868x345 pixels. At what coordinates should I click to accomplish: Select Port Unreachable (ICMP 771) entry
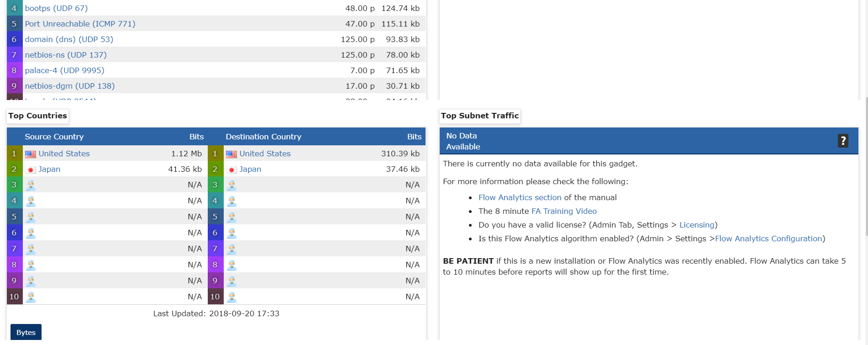click(80, 24)
